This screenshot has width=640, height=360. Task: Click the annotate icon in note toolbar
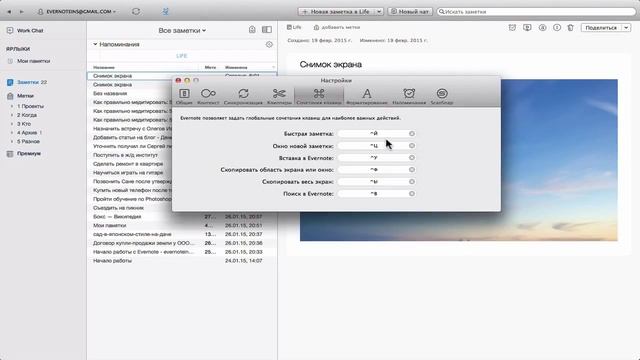click(542, 28)
